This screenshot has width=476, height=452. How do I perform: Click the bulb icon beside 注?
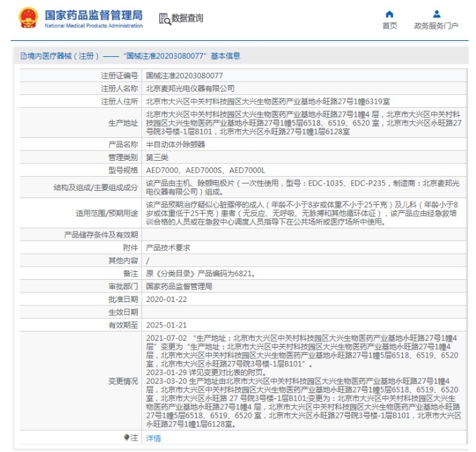(127, 437)
